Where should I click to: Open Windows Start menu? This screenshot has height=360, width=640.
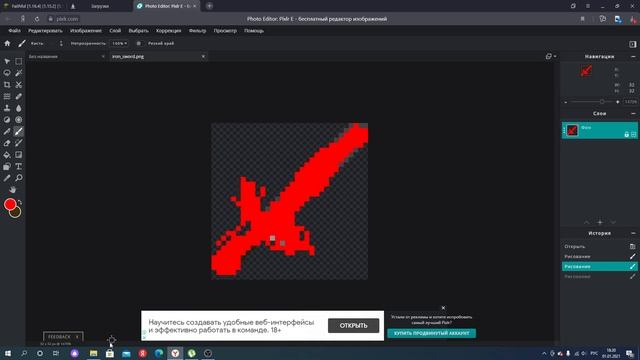tap(7, 353)
